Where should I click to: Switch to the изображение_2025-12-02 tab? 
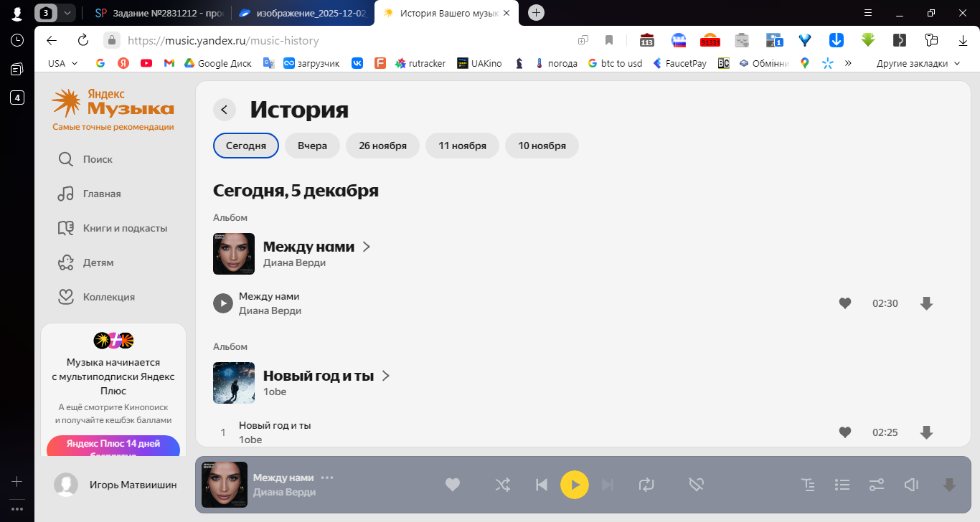(302, 13)
